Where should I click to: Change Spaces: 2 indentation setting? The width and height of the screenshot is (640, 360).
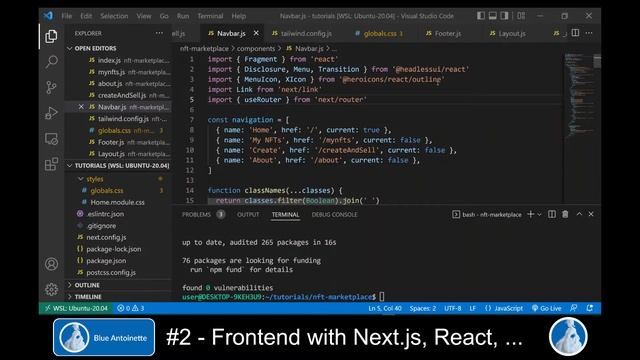422,308
